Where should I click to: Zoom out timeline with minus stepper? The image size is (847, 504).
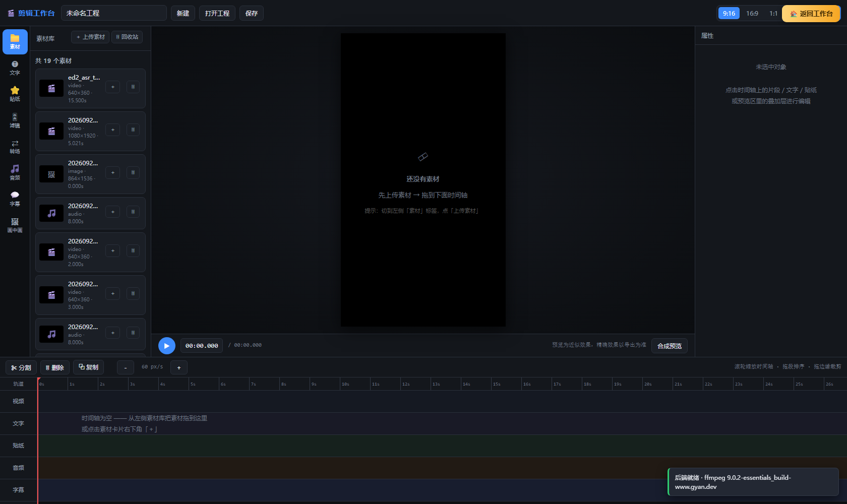pos(126,367)
